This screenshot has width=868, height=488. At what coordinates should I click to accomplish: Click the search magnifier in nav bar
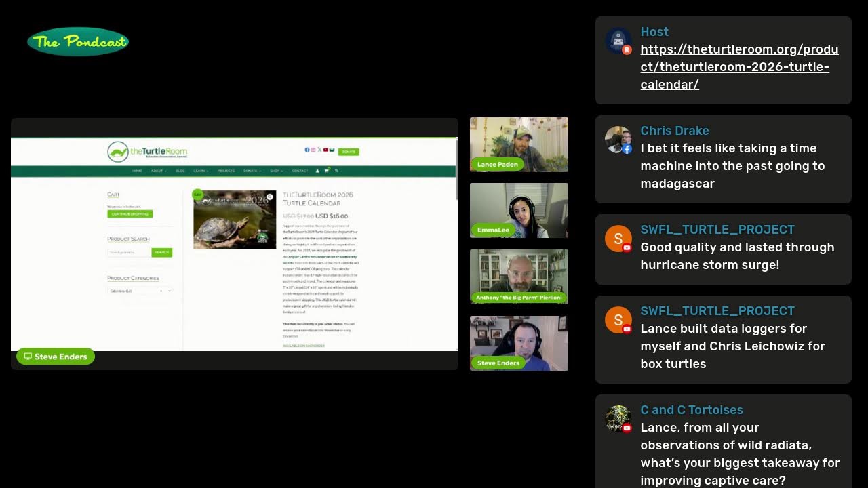(x=336, y=171)
